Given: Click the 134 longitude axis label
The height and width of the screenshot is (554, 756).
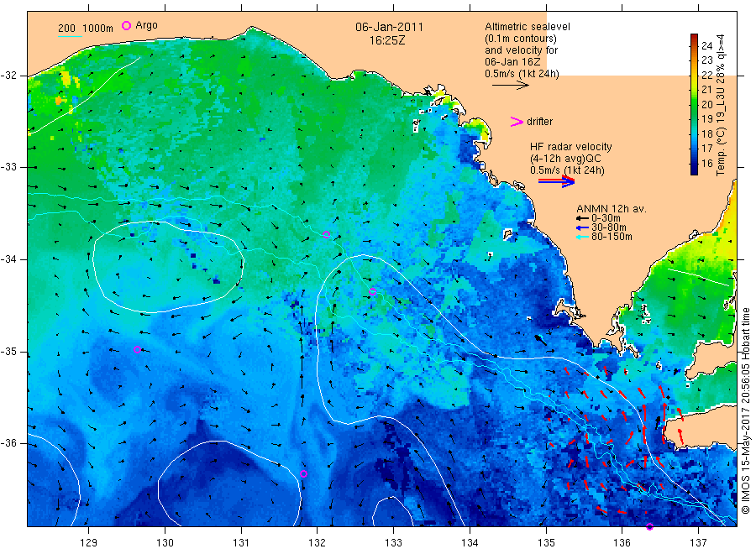Looking at the screenshot, I should click(470, 543).
